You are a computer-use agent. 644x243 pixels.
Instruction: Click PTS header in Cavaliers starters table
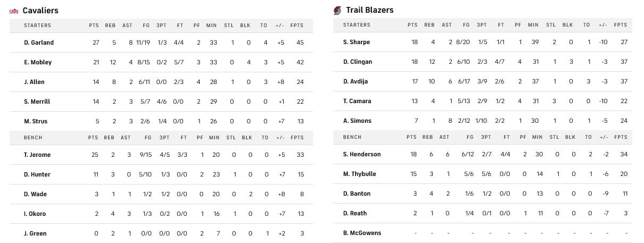point(94,25)
